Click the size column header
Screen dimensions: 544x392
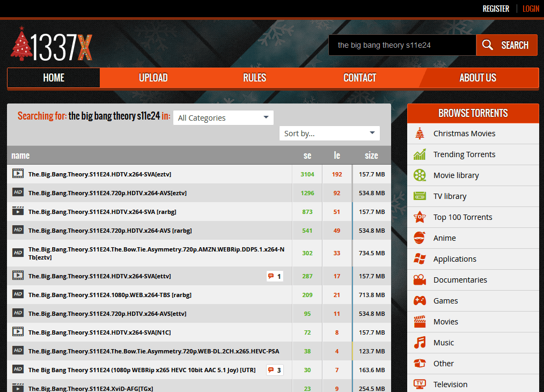[x=371, y=156]
